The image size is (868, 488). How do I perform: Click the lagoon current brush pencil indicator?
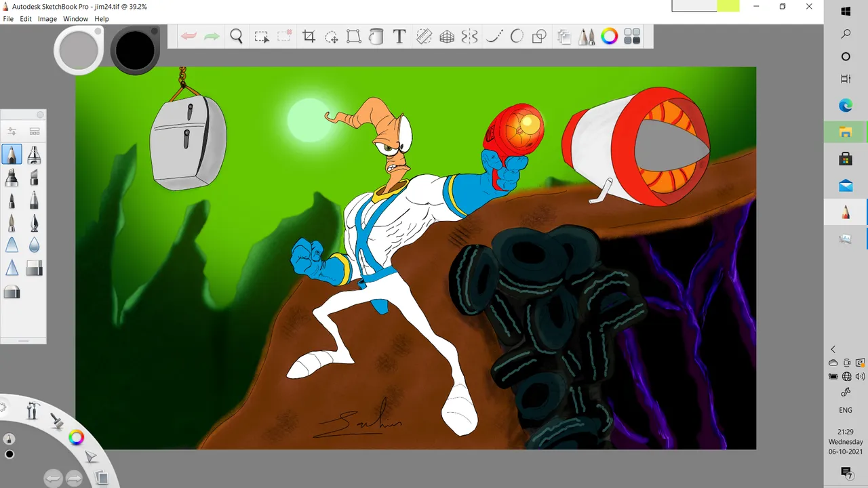click(9, 439)
